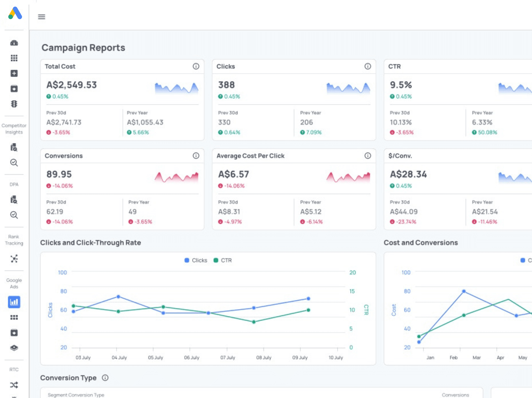Open Competitor Insights document search icon

coord(14,147)
